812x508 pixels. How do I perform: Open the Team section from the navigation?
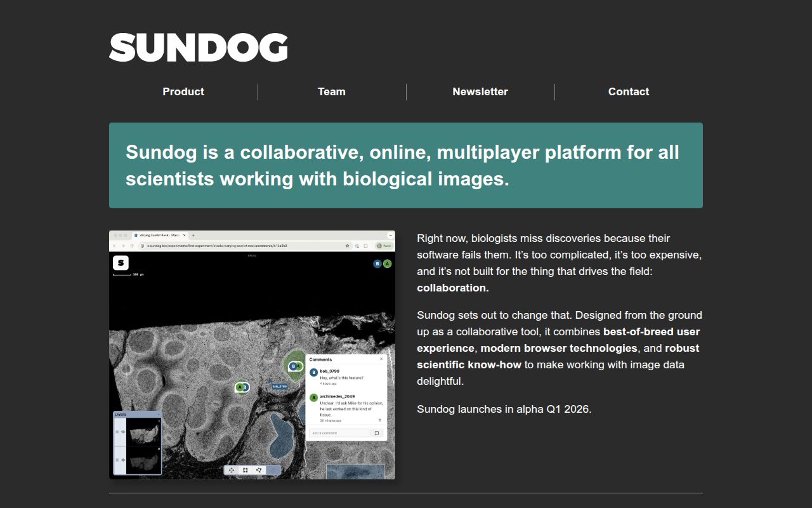tap(332, 91)
